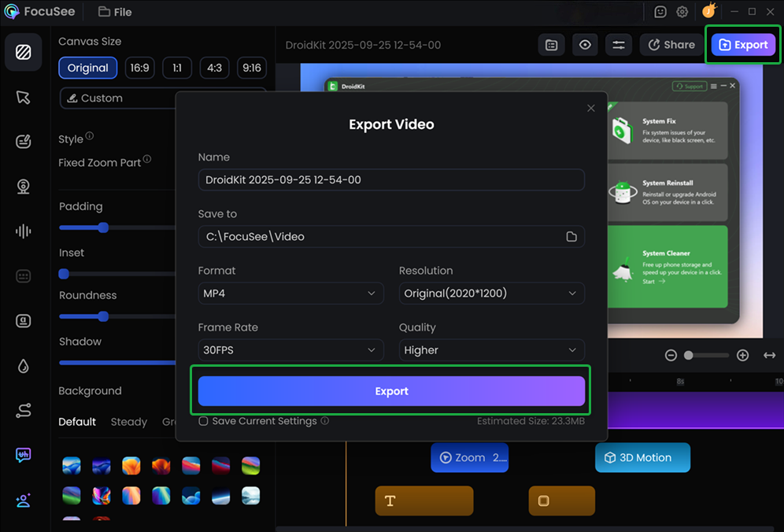This screenshot has width=784, height=532.
Task: Choose the orange-on-blue wallpaper in first row
Action: point(131,466)
